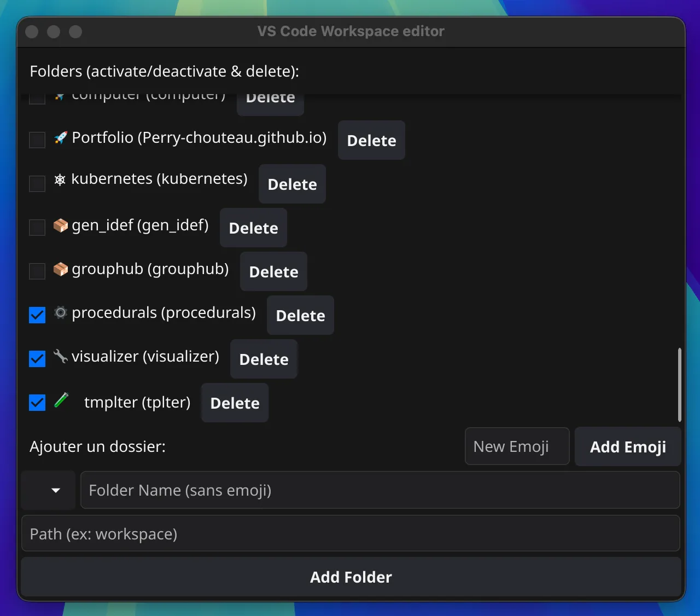
Task: Focus the Folder Name input field
Action: 380,490
